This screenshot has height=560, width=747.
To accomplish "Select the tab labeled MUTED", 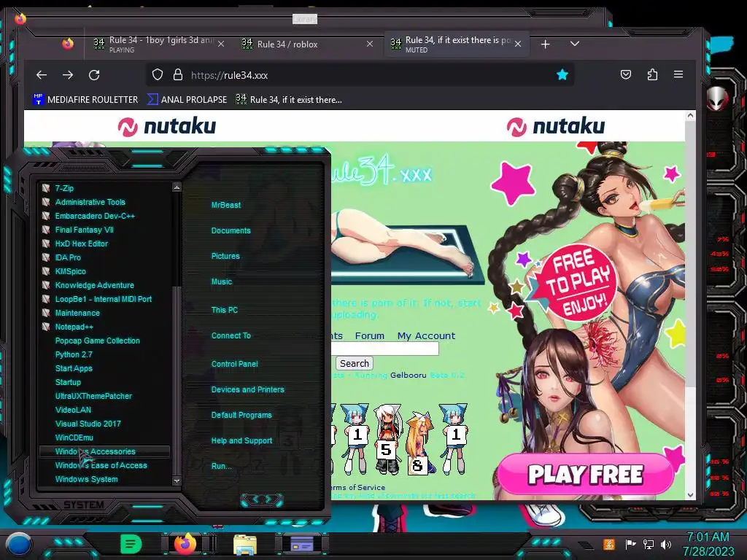I will [x=457, y=44].
